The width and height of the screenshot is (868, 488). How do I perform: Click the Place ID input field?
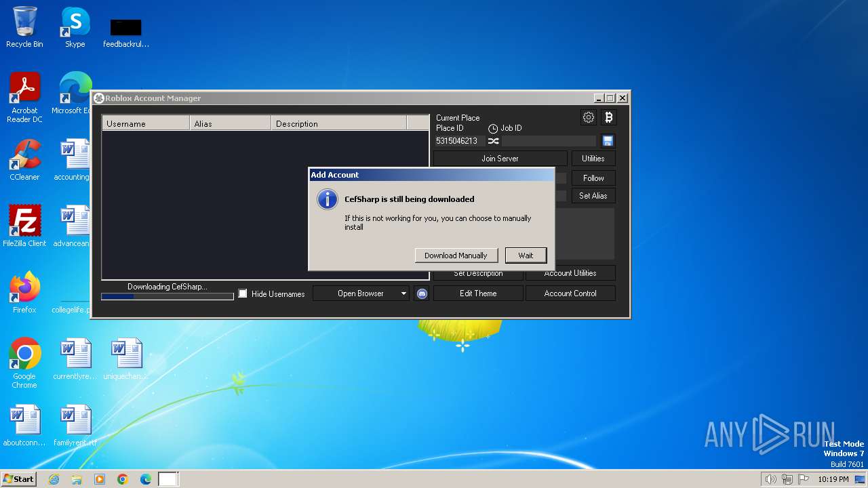click(x=459, y=141)
